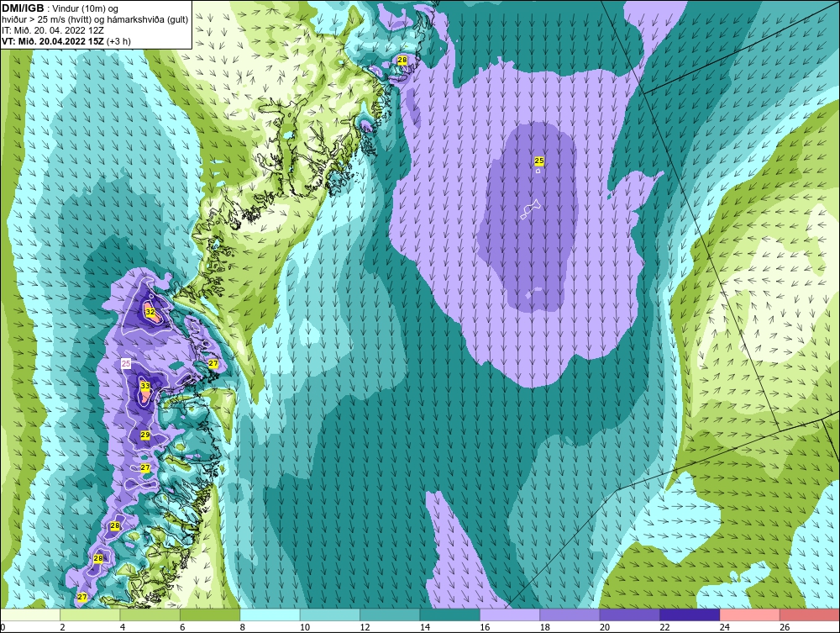Select the 6–8 m/s olive green swatch
This screenshot has width=840, height=633.
coord(210,615)
